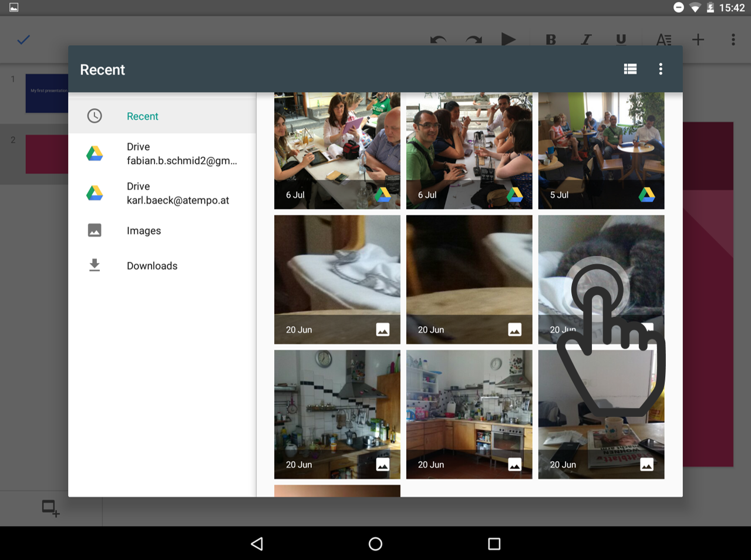
Task: Toggle bold formatting in Slides toolbar
Action: (x=551, y=39)
